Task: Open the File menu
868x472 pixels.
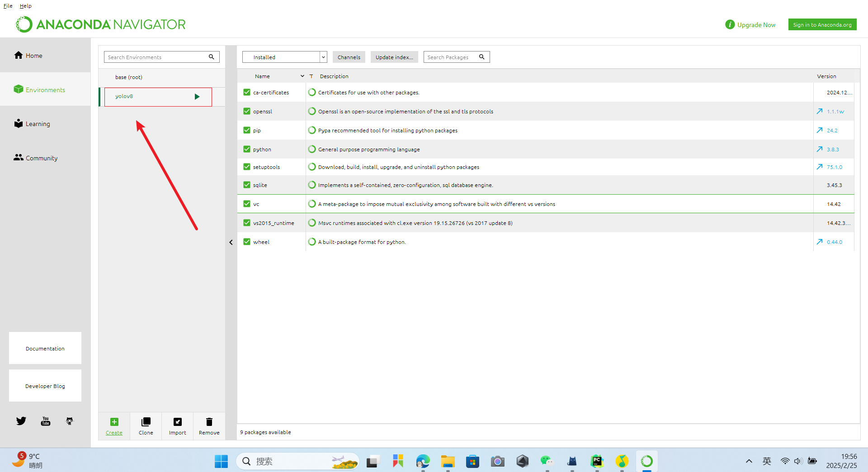Action: pyautogui.click(x=8, y=6)
